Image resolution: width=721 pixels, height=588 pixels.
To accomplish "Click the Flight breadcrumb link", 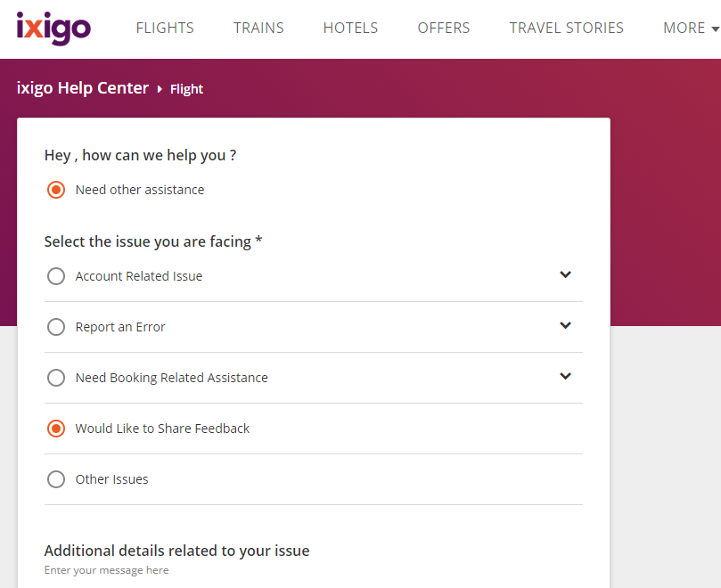I will click(186, 89).
